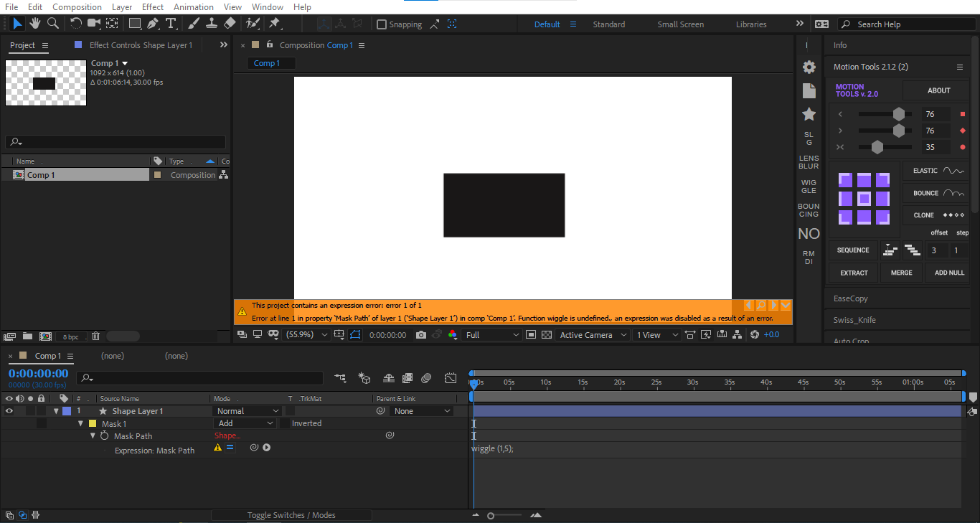This screenshot has width=980, height=523.
Task: Disable the Mask Path expression
Action: tap(230, 447)
